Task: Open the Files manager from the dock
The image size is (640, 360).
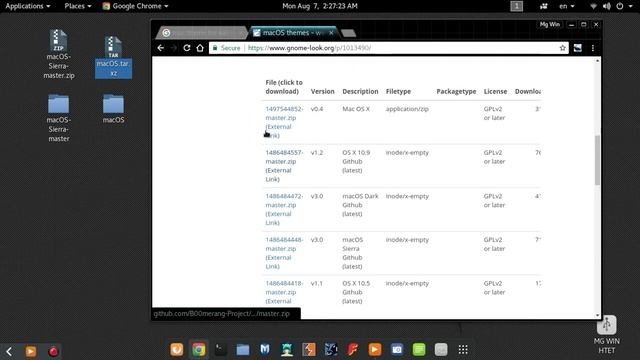Action: (243, 349)
